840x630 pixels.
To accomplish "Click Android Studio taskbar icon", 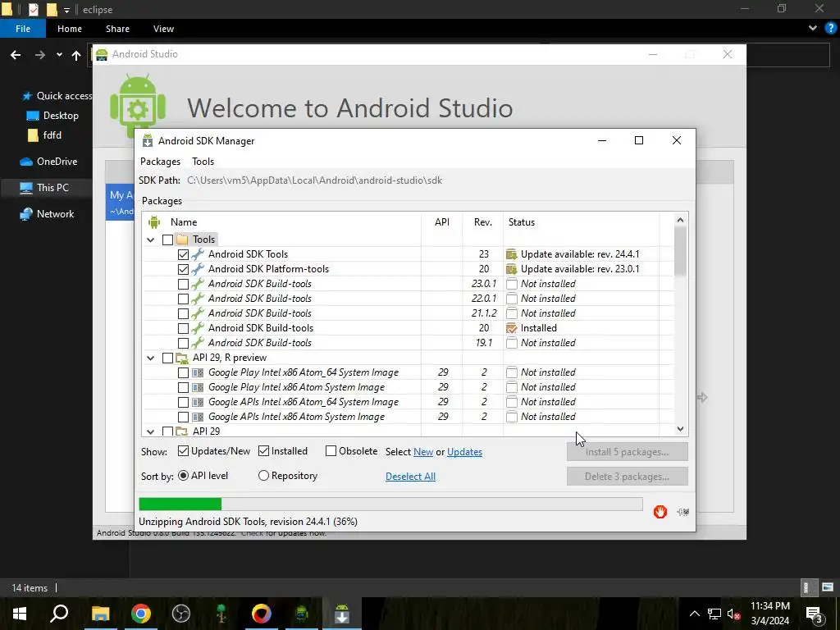I will pos(302,614).
